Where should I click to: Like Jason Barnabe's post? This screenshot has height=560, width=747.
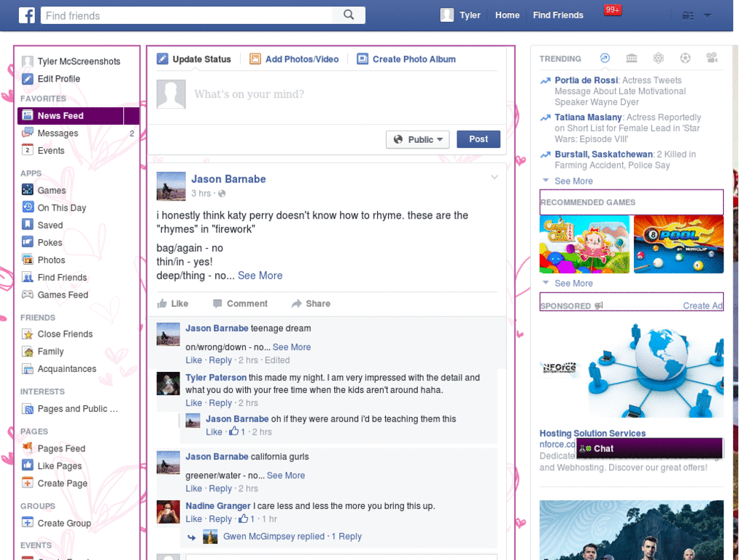coord(172,303)
